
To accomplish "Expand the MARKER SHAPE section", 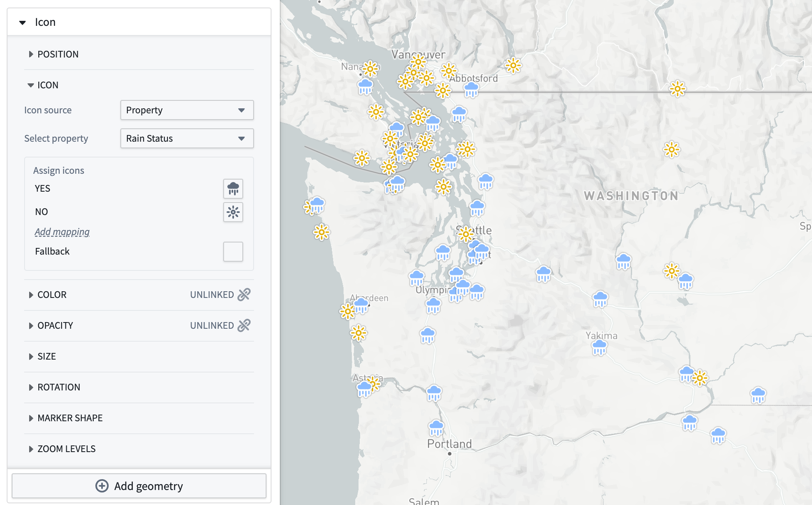I will (x=30, y=418).
